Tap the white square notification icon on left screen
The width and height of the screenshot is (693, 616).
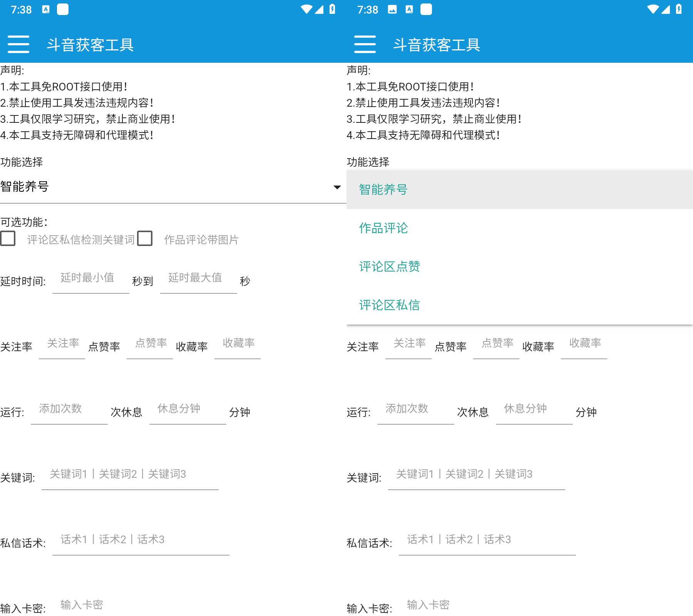[63, 10]
